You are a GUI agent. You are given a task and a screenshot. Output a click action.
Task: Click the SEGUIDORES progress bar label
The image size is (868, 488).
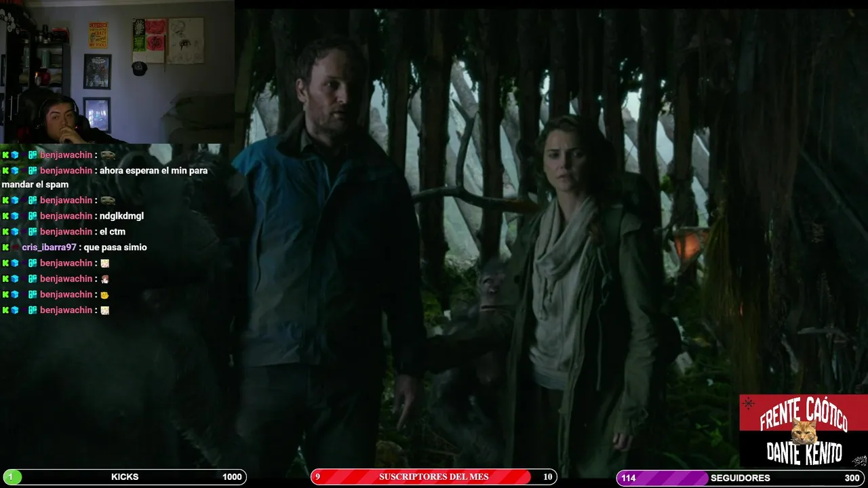click(x=740, y=478)
